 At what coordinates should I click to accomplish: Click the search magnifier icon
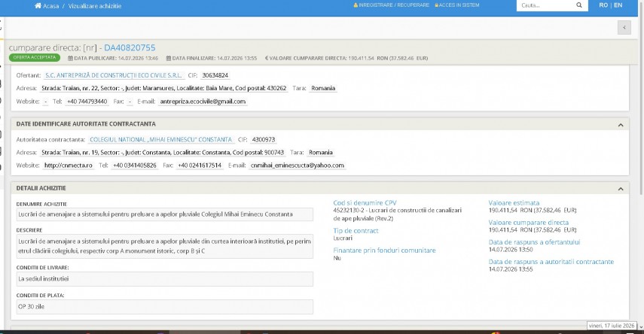pos(579,5)
